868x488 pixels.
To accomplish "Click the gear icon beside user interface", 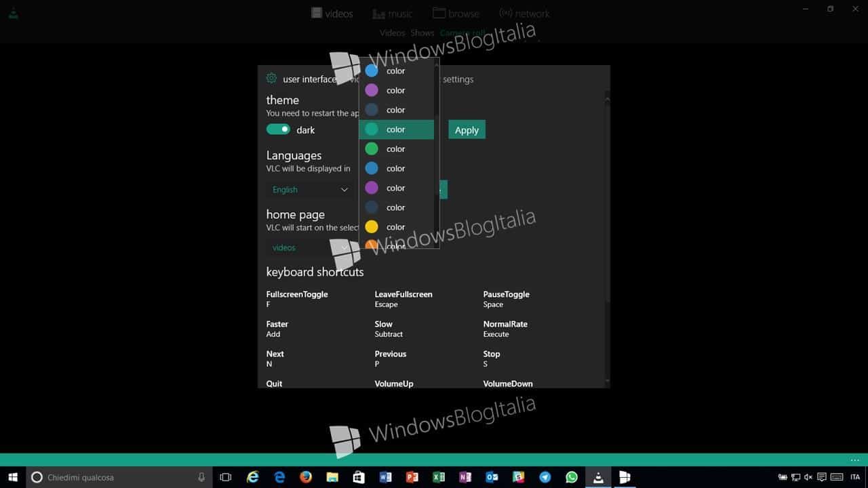I will [x=272, y=79].
